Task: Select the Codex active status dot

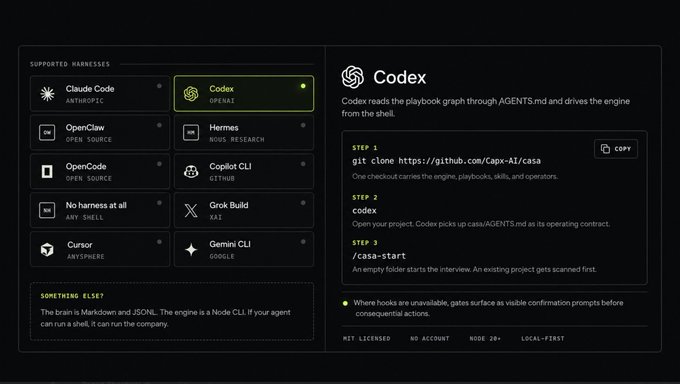Action: pos(303,86)
